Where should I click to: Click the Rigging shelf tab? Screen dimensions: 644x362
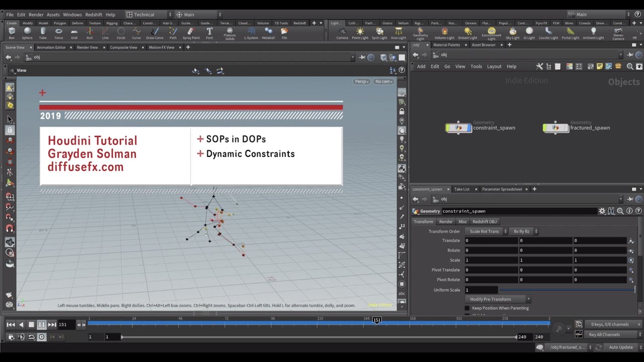(x=112, y=23)
